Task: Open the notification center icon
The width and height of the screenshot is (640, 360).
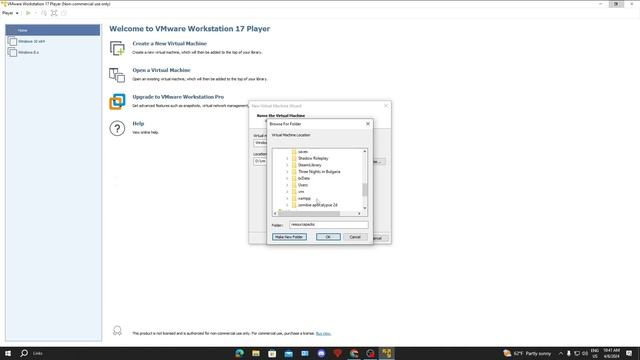Action: pos(629,353)
